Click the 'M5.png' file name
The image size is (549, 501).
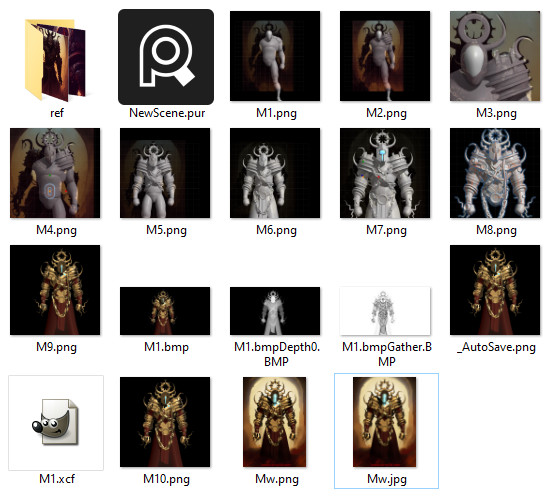166,230
